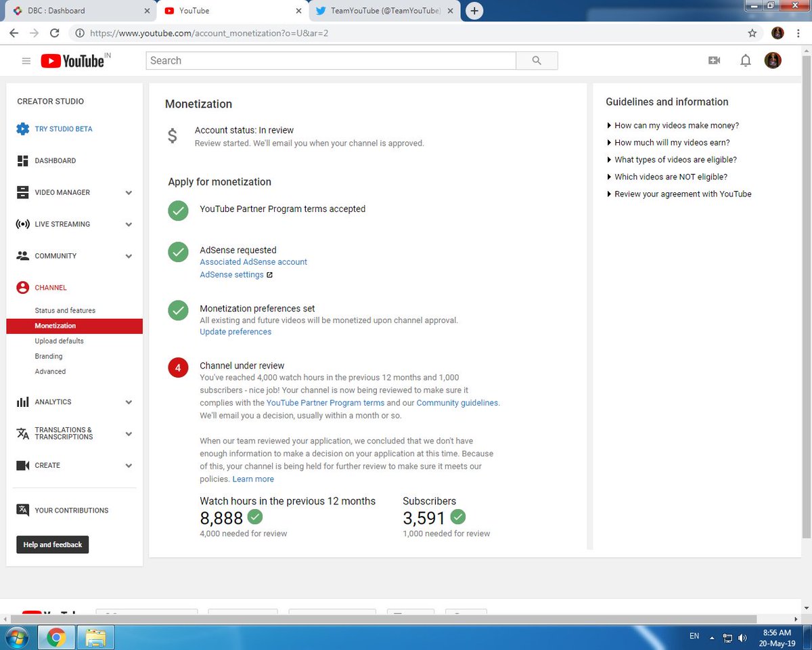
Task: Click TRY STUDIO BETA
Action: pyautogui.click(x=64, y=129)
